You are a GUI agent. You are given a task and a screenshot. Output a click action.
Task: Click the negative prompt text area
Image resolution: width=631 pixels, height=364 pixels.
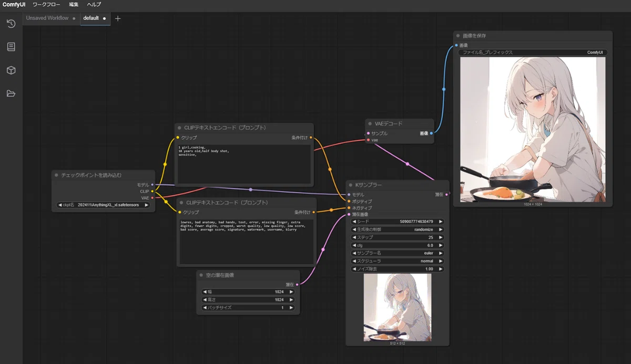point(247,241)
